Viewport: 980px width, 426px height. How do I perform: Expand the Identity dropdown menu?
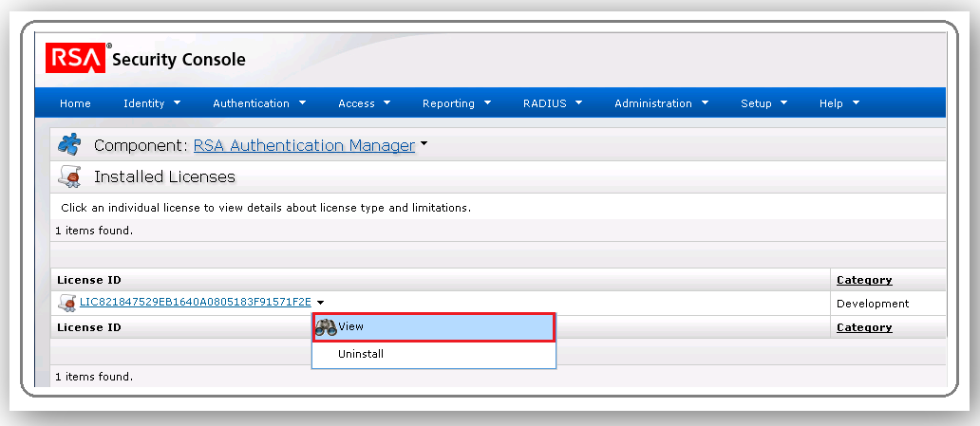pyautogui.click(x=151, y=103)
